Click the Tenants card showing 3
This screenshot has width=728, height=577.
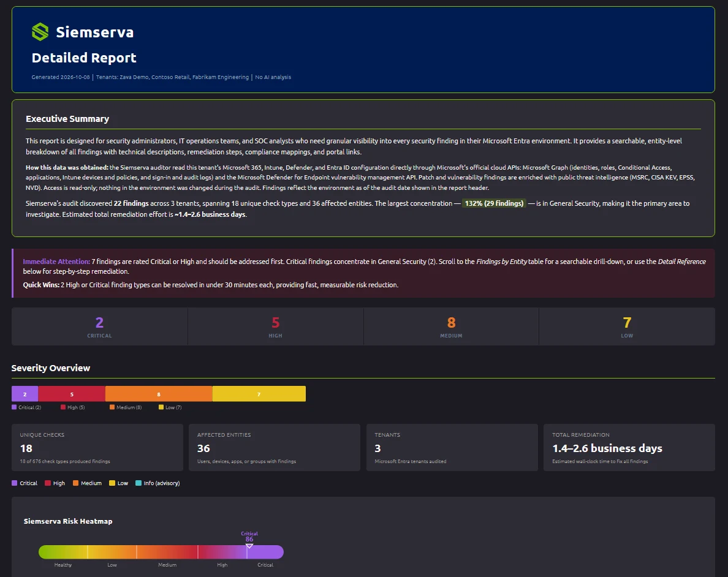(x=452, y=448)
